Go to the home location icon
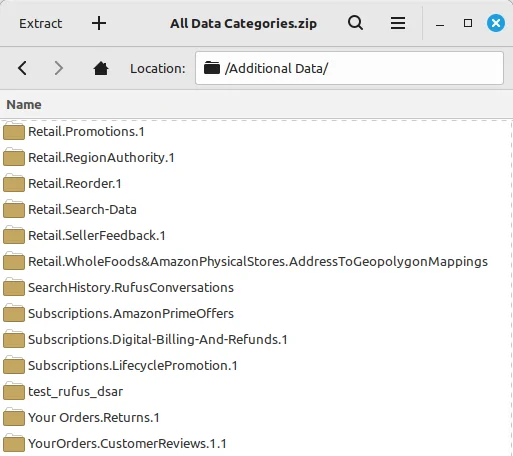 point(101,68)
